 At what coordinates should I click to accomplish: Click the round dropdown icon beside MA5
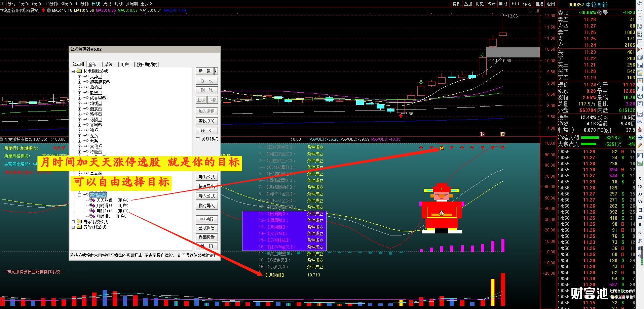[x=49, y=10]
